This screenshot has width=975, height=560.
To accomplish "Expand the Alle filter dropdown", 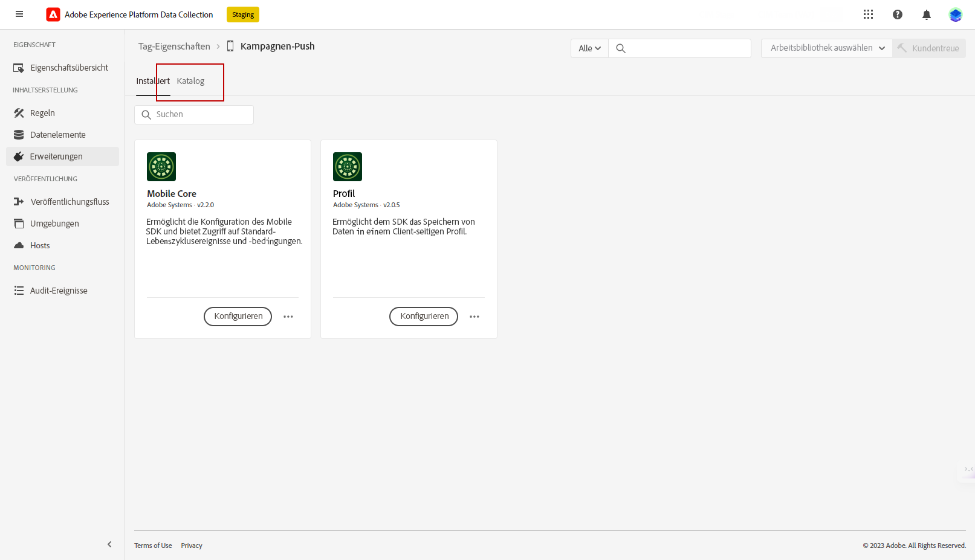I will point(589,48).
